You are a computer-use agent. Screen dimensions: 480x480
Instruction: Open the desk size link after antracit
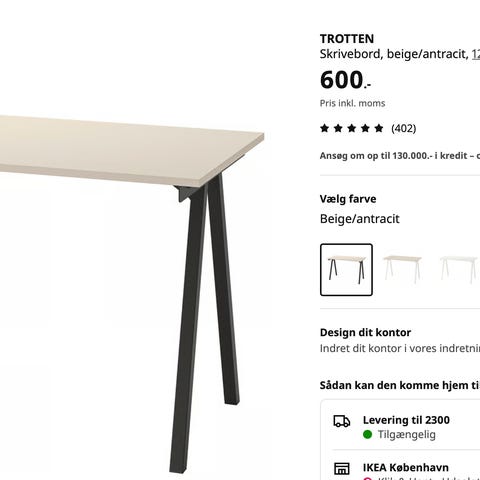[476, 54]
